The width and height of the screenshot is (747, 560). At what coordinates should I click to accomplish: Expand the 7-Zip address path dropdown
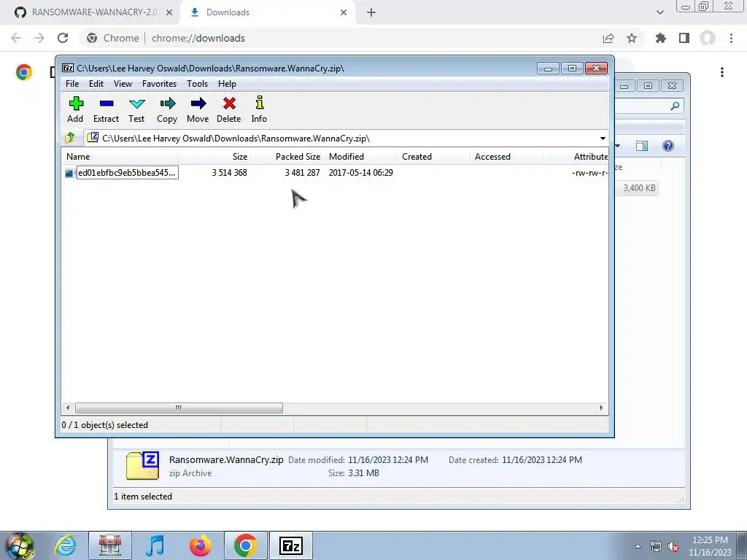(x=603, y=139)
